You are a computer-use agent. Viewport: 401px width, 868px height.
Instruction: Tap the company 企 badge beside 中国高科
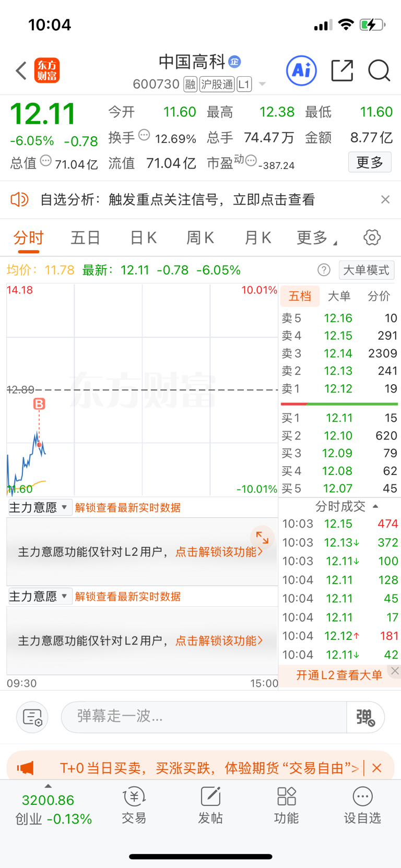coord(235,62)
